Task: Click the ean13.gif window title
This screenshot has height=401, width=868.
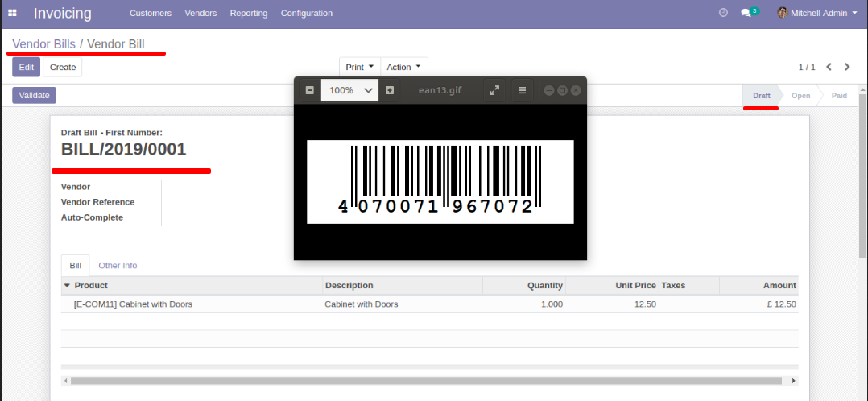Action: coord(440,90)
